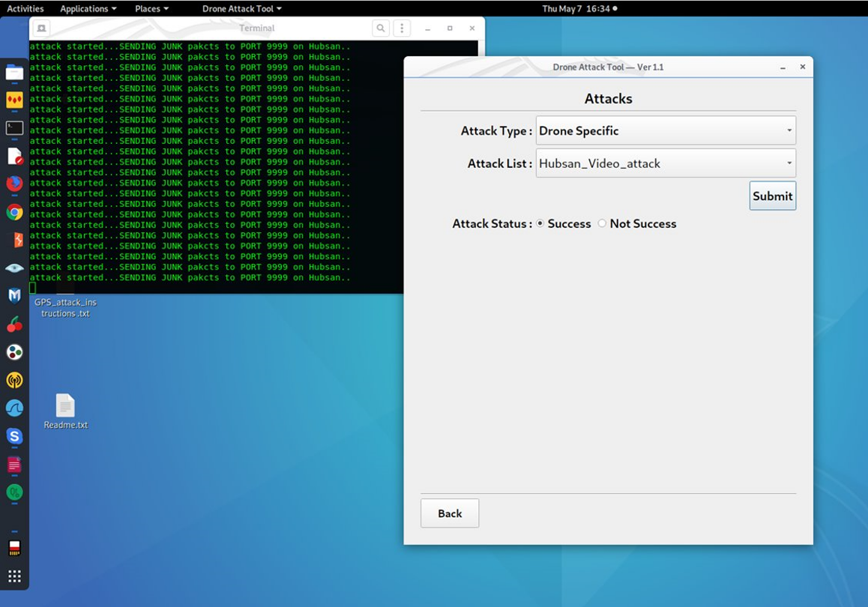The height and width of the screenshot is (607, 868).
Task: Expand the Places menu
Action: click(x=151, y=8)
